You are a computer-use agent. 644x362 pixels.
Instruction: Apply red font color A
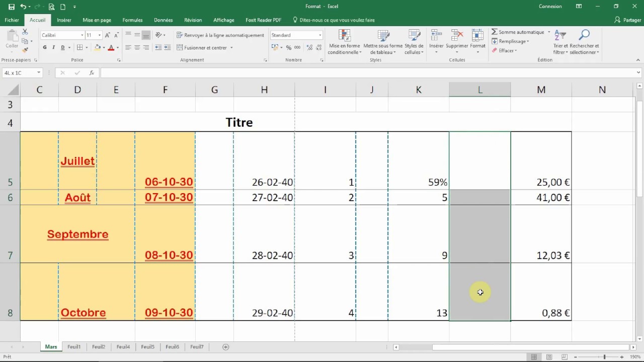(111, 48)
